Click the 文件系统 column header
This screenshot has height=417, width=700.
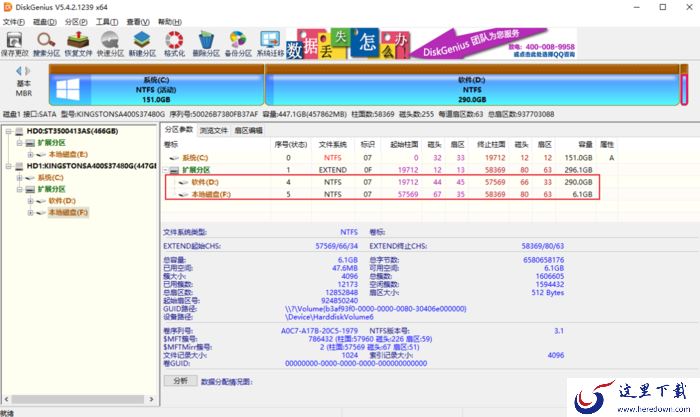[333, 145]
